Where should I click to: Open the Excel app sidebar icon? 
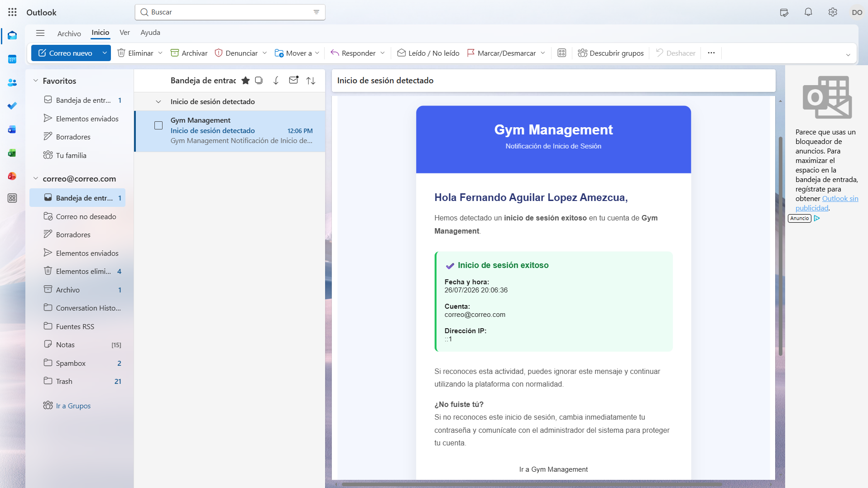[x=12, y=153]
